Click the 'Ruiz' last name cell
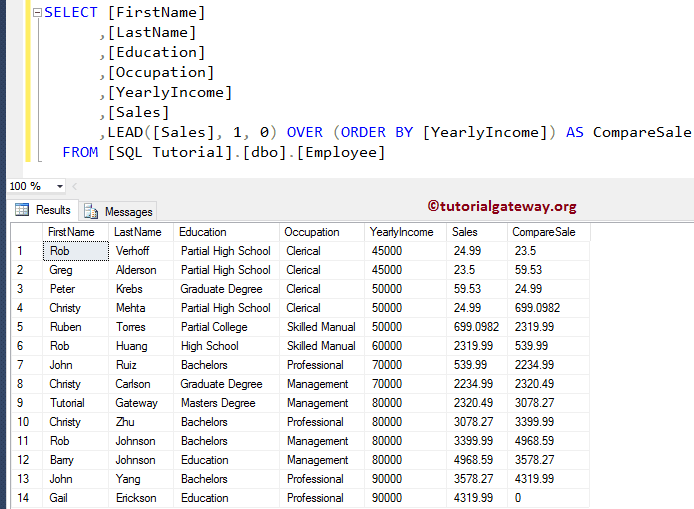This screenshot has width=694, height=509. pos(141,365)
